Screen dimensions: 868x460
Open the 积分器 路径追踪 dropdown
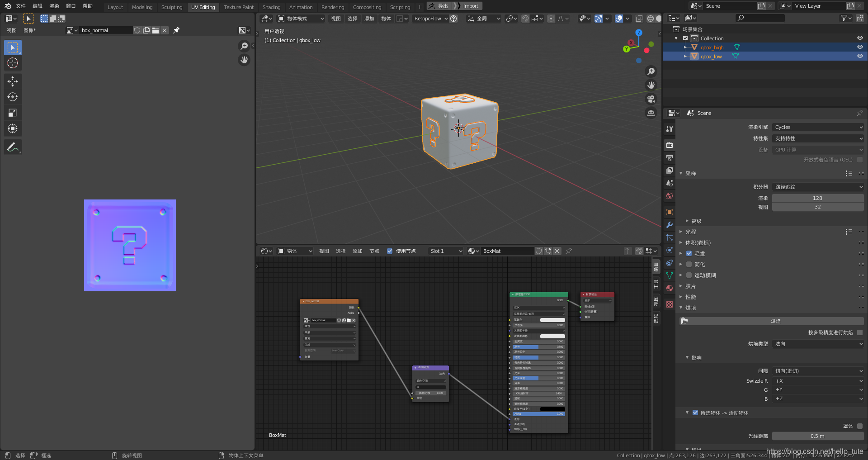[818, 187]
